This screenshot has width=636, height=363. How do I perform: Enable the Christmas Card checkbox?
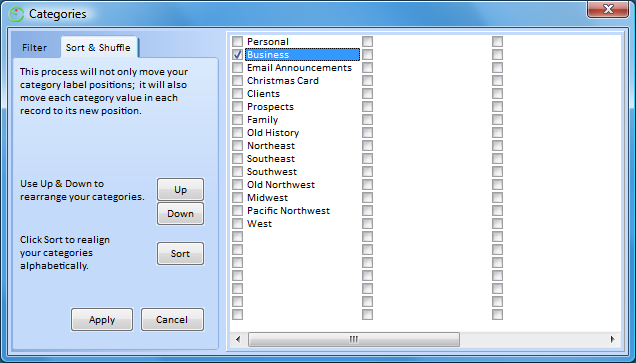(237, 81)
